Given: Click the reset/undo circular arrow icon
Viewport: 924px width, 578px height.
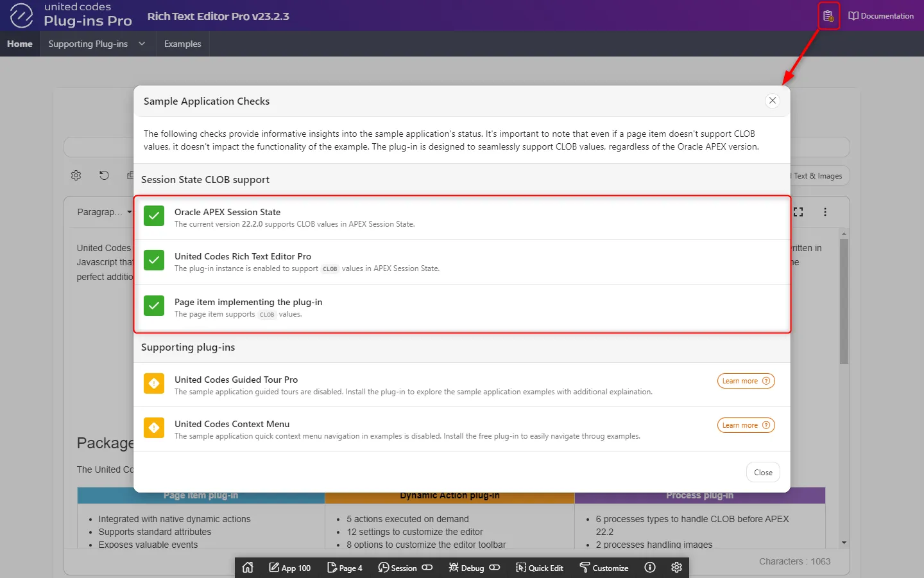Looking at the screenshot, I should click(104, 175).
